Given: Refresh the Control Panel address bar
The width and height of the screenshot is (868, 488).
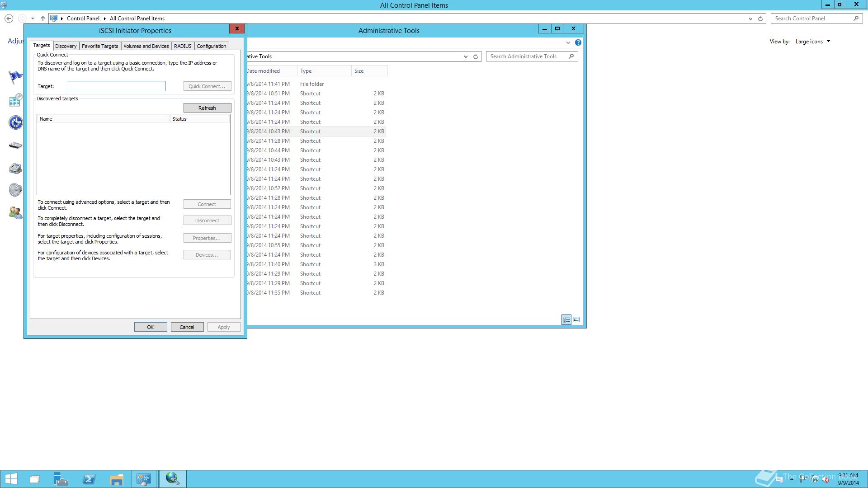Looking at the screenshot, I should pyautogui.click(x=760, y=19).
